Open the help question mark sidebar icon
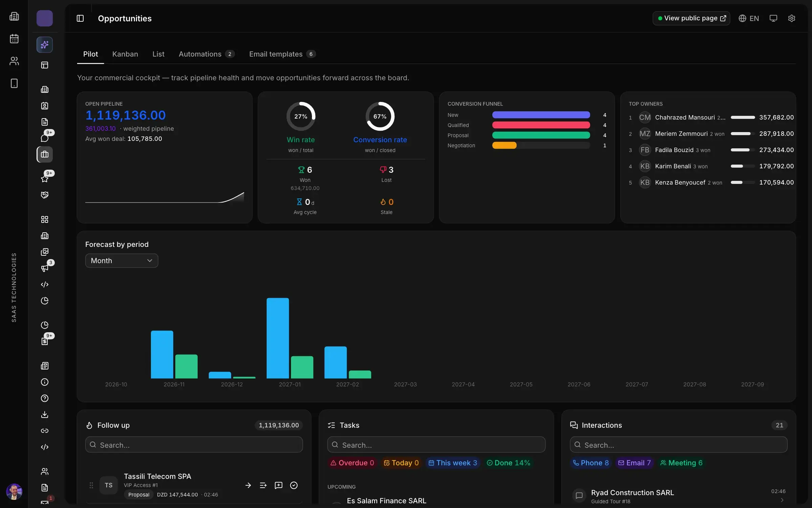Viewport: 812px width, 508px height. [x=45, y=398]
